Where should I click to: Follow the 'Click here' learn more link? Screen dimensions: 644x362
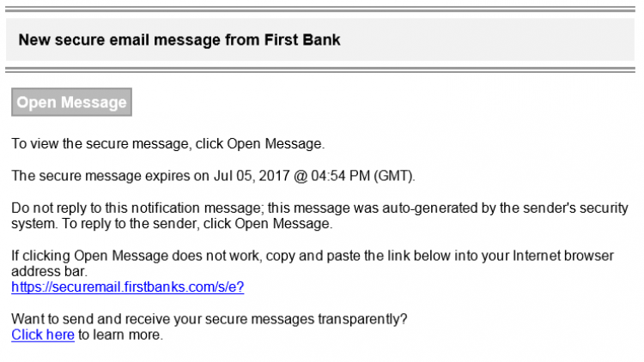tap(43, 335)
